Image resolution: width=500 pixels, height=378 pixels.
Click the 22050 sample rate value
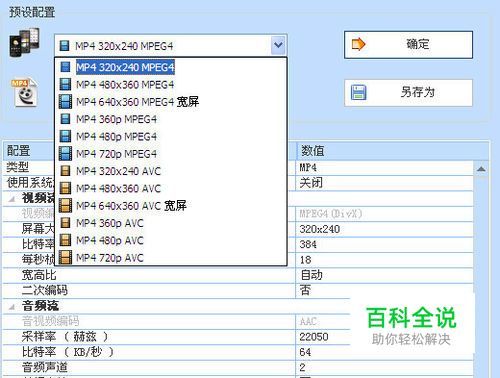tap(314, 337)
